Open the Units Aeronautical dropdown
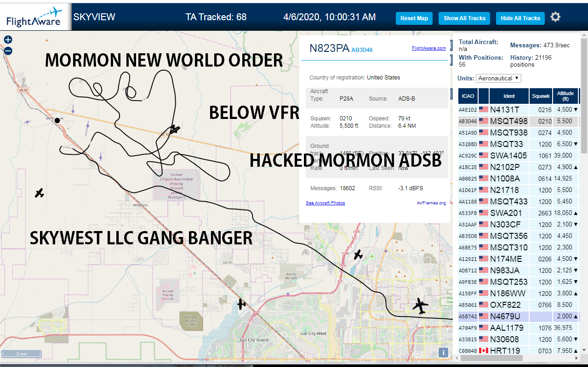 click(x=498, y=78)
